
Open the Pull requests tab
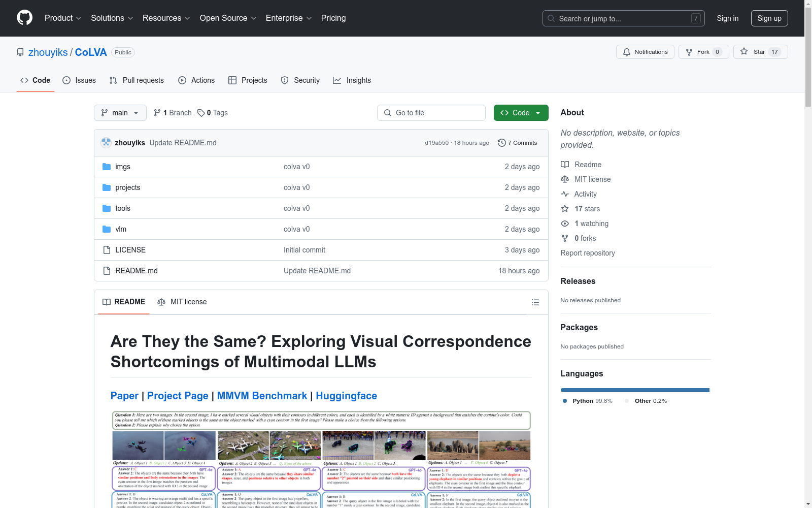pyautogui.click(x=137, y=80)
